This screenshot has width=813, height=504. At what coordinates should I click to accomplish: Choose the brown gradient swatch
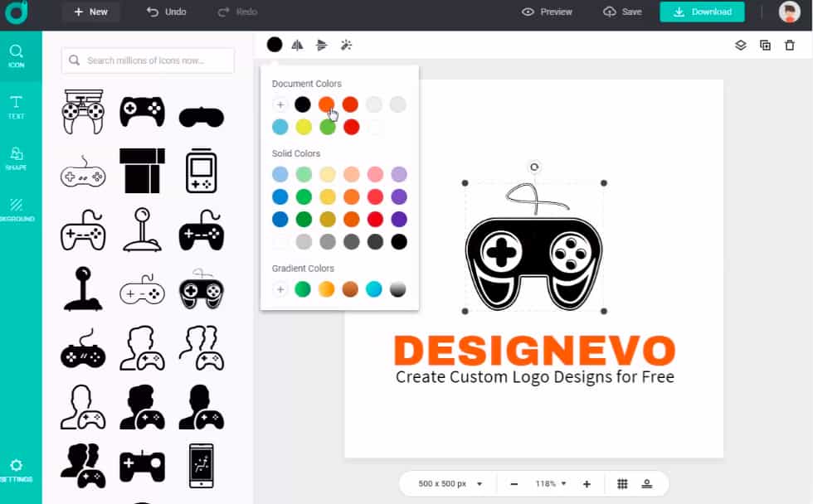[x=350, y=289]
